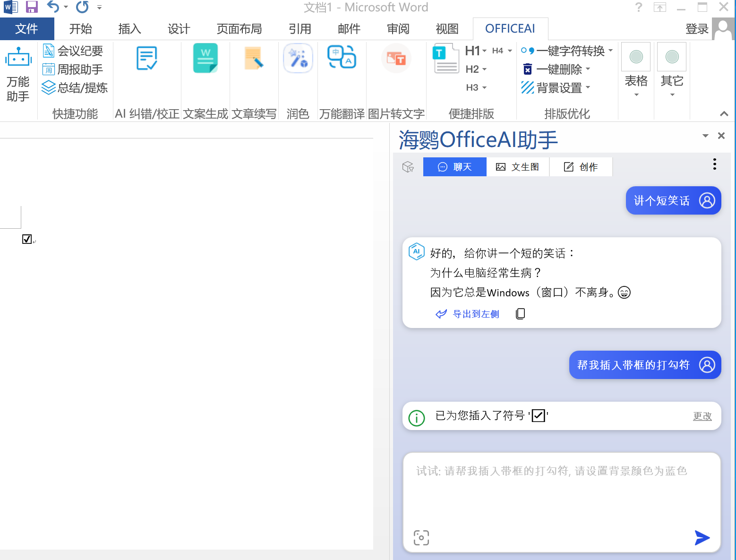Click the cube icon beside the 聊天 tab

[408, 167]
